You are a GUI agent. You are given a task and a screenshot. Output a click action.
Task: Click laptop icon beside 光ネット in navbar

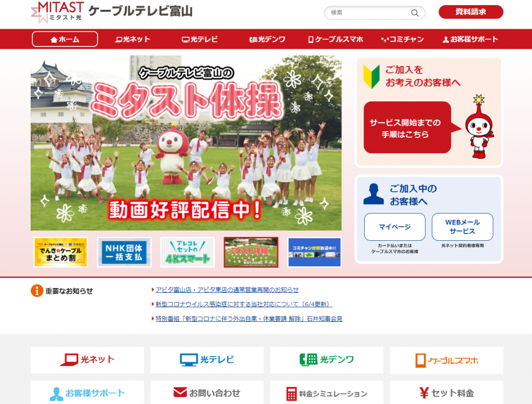pyautogui.click(x=118, y=40)
